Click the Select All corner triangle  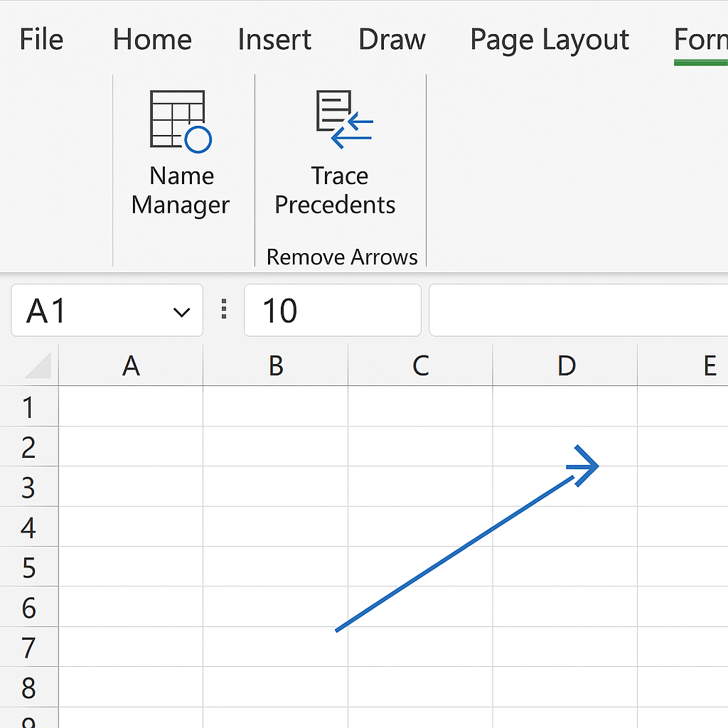click(x=38, y=366)
